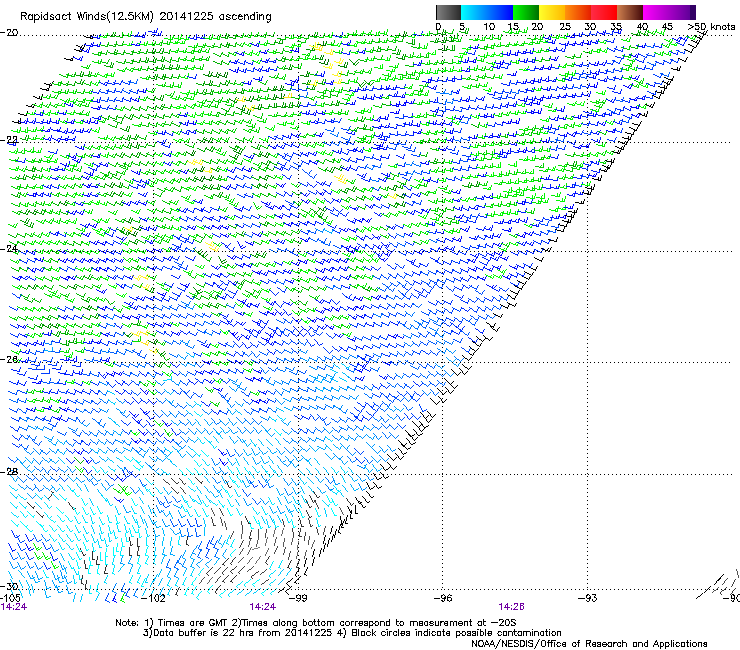
Task: Click the 'Data buffer is 22 hrs' note line
Action: 352,633
